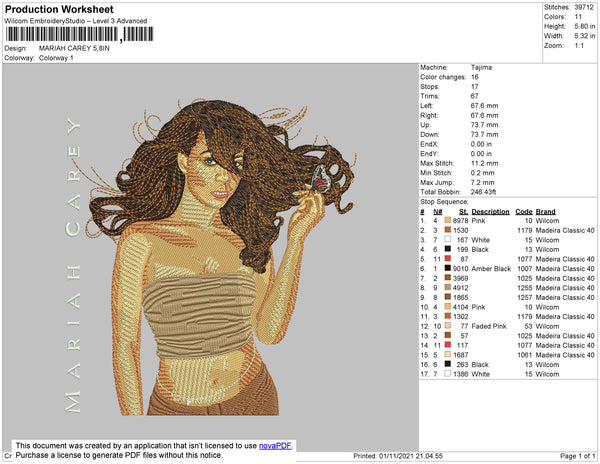Click the width value "5.32 in"
This screenshot has height=464, width=600.
[x=584, y=36]
